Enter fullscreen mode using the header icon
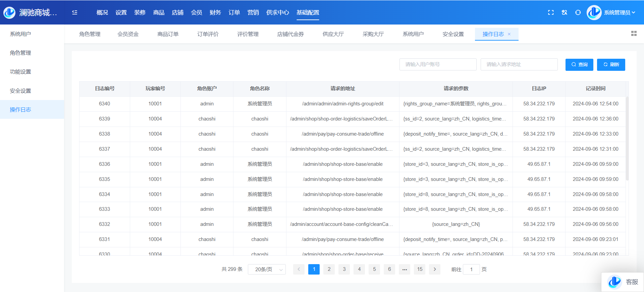This screenshot has width=644, height=292. click(x=551, y=12)
